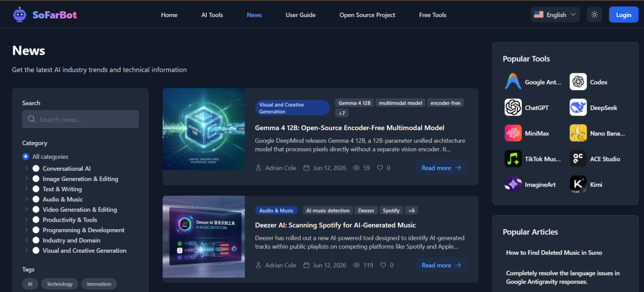Open the AI Tools nav item

212,15
